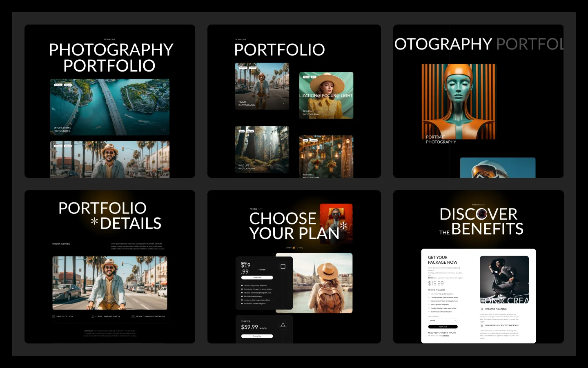Screen dimensions: 588x368
Task: Click the $59.99 / month Starter price
Action: (254, 327)
